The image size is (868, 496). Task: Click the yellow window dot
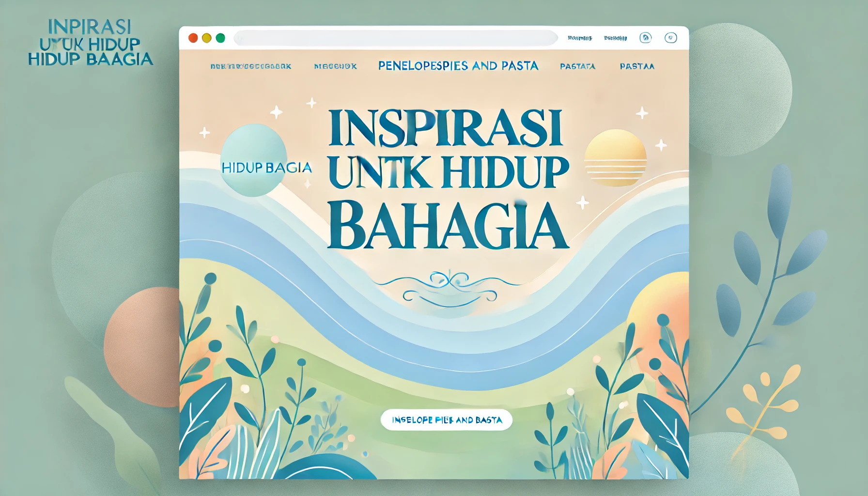click(207, 38)
